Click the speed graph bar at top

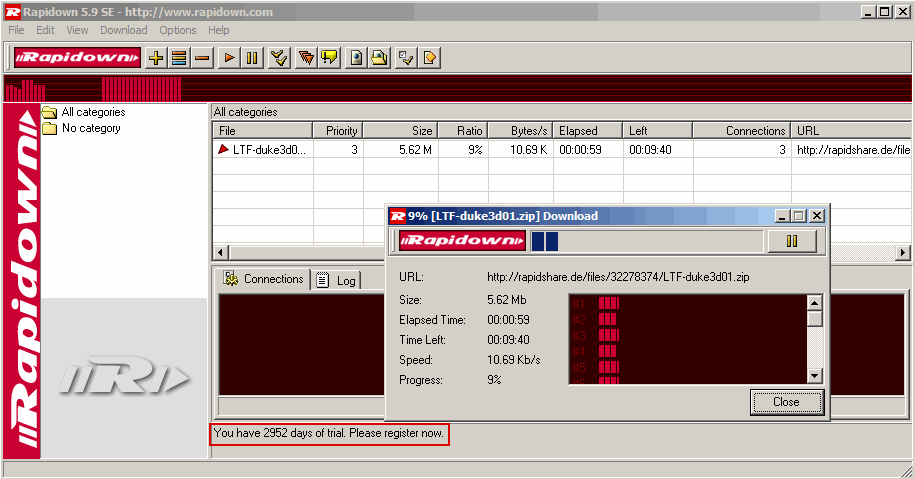[458, 88]
